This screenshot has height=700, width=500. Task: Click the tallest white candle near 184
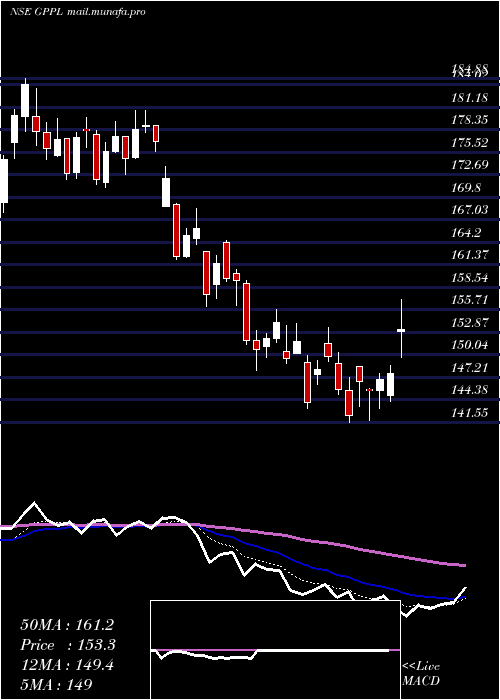pos(25,100)
